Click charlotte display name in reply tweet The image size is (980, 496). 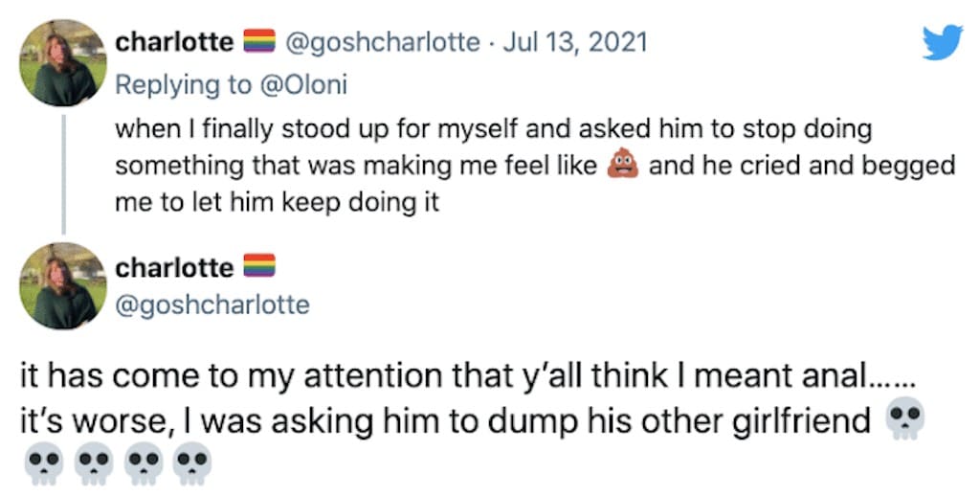[x=174, y=42]
